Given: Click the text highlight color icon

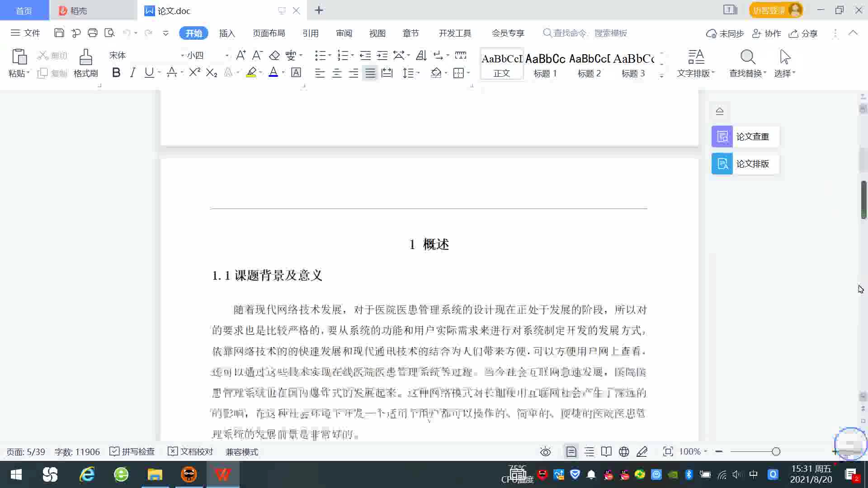Looking at the screenshot, I should pos(251,72).
